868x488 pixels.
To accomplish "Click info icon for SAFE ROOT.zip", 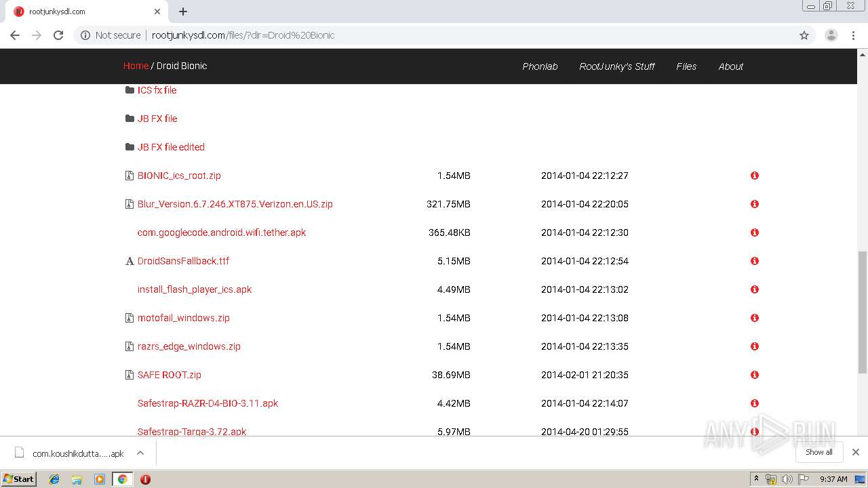I will pos(754,375).
